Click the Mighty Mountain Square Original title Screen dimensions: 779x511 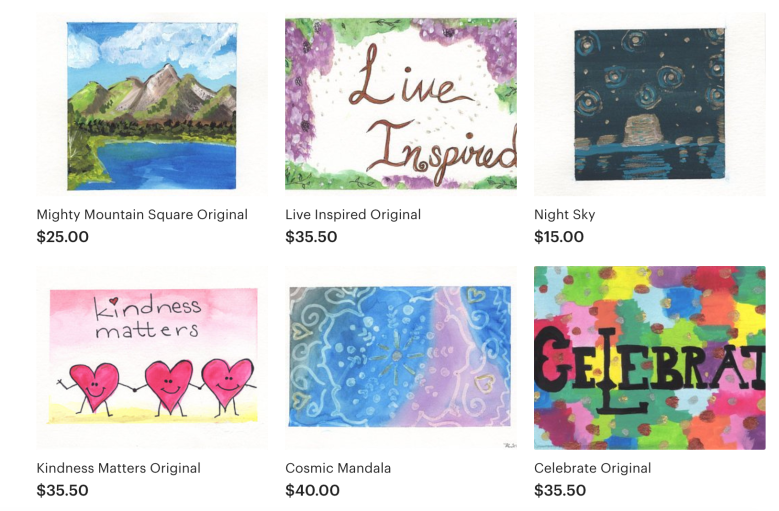(x=142, y=215)
